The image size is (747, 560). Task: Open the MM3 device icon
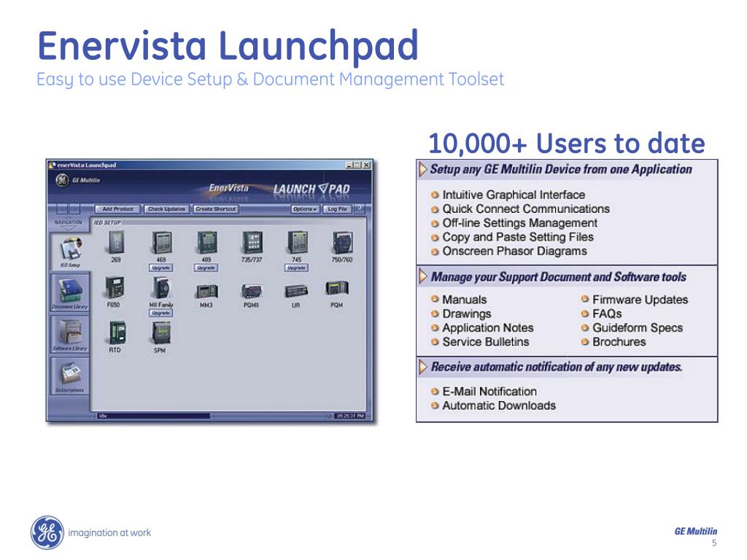click(207, 290)
